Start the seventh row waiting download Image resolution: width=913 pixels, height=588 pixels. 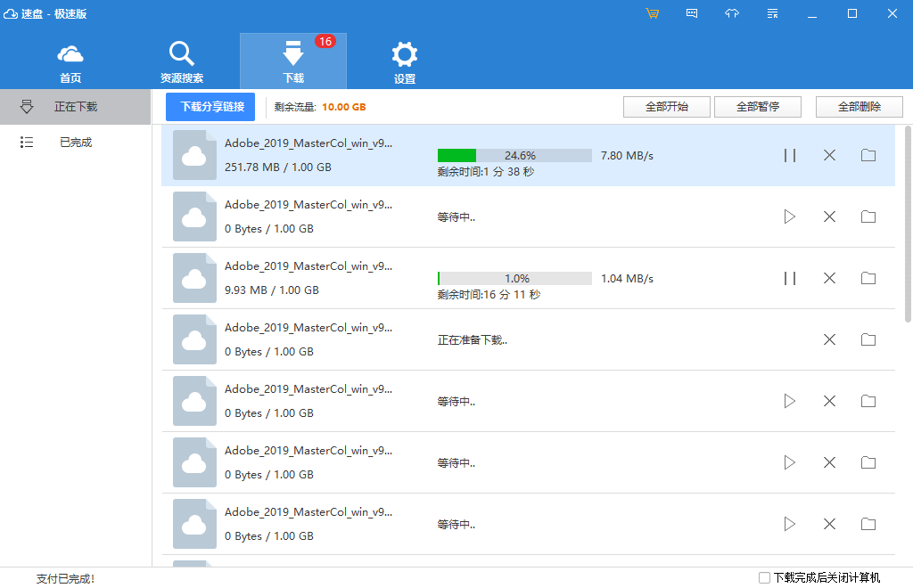click(790, 525)
